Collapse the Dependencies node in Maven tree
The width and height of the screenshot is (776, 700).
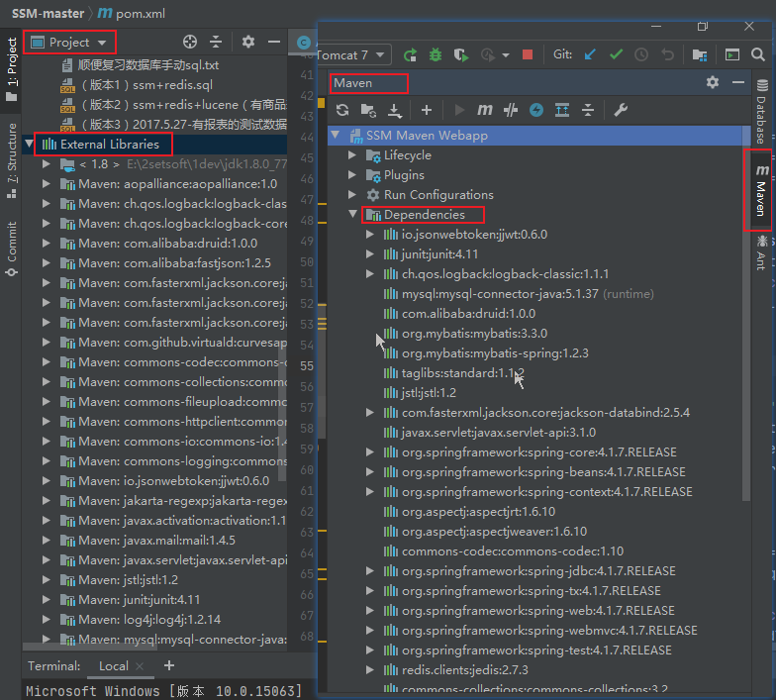click(x=353, y=215)
